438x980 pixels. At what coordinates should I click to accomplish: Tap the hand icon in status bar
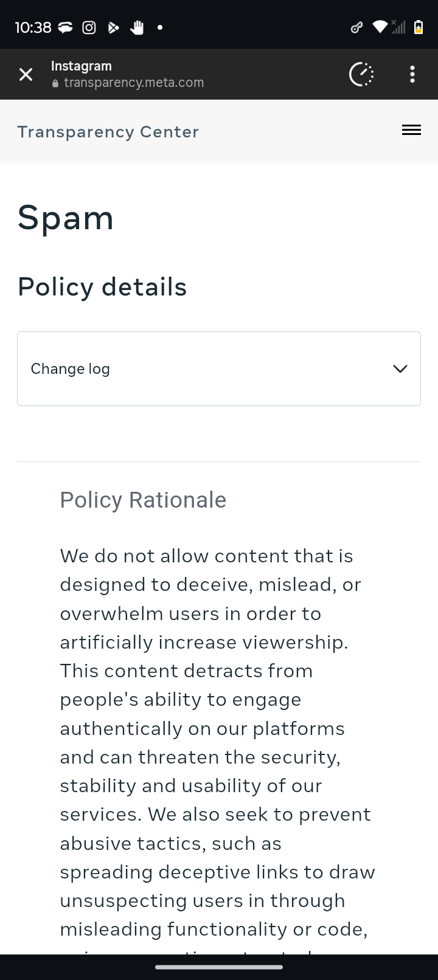(137, 27)
